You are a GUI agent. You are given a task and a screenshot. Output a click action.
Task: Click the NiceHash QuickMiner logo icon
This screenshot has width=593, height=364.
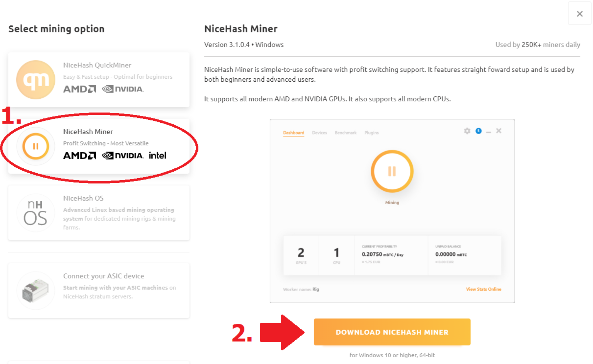[36, 80]
